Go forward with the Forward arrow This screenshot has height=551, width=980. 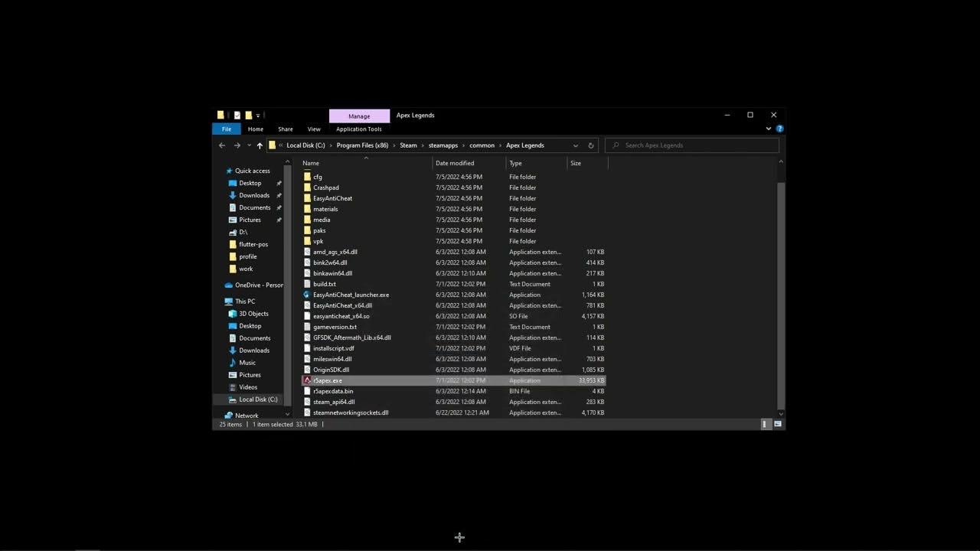237,145
